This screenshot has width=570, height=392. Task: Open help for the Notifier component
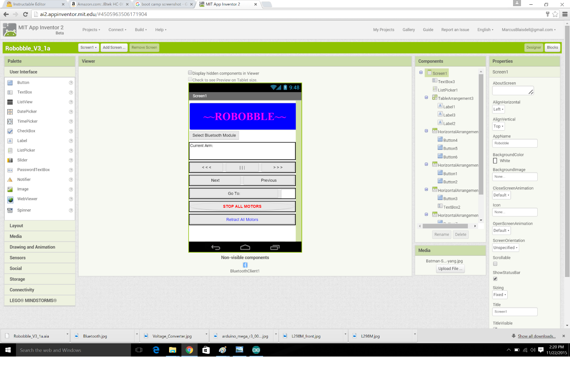pos(71,180)
